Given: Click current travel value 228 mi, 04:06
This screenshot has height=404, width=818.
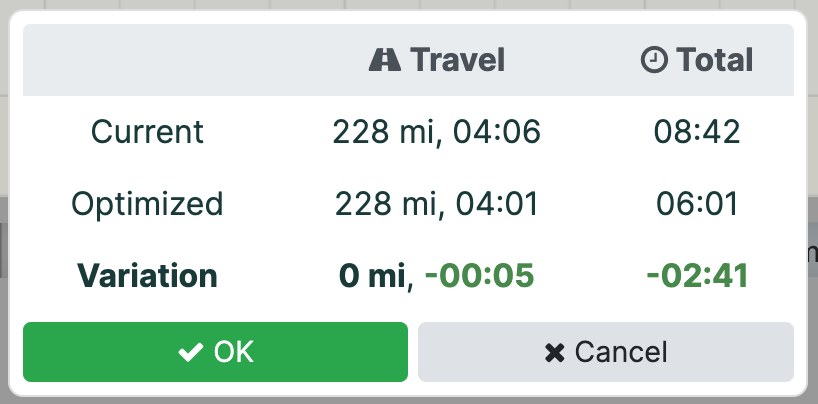Looking at the screenshot, I should (437, 132).
